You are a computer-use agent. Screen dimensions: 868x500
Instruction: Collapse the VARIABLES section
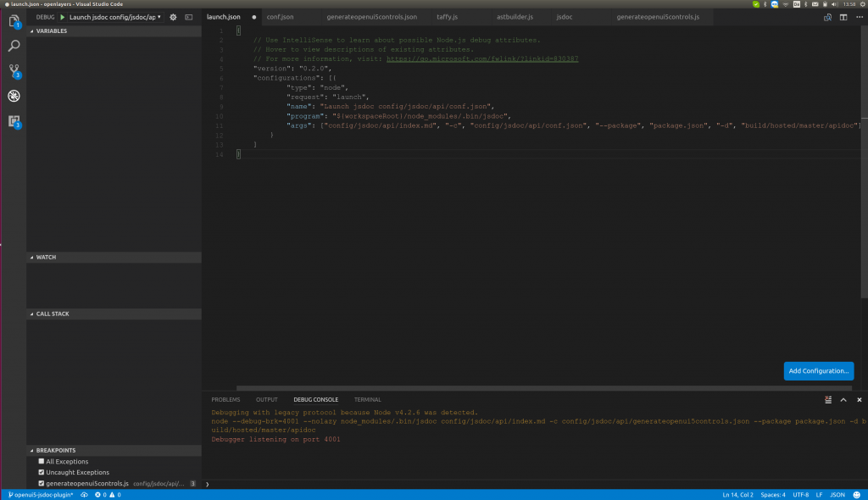click(x=31, y=31)
